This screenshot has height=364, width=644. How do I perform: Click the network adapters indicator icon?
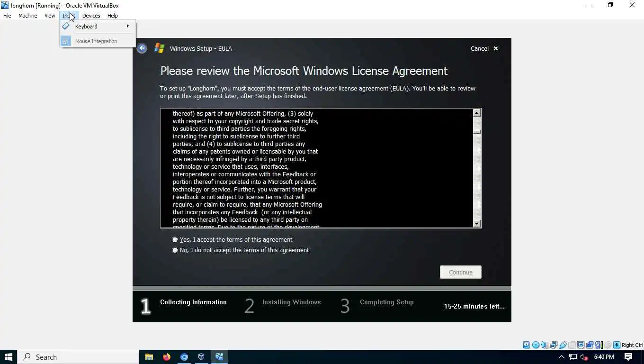[554, 345]
